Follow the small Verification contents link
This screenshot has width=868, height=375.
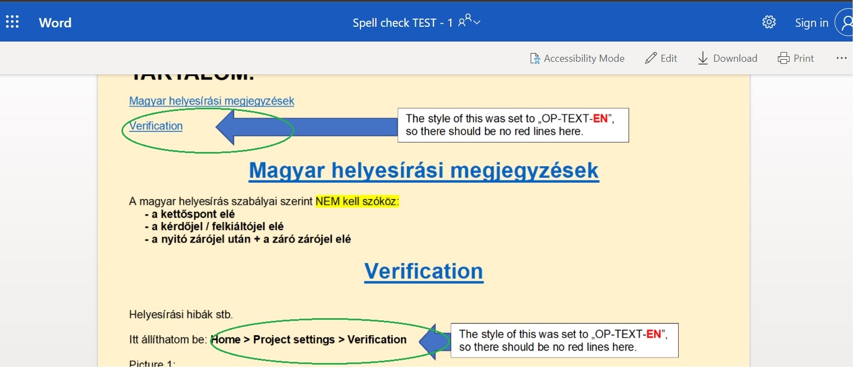[x=156, y=126]
